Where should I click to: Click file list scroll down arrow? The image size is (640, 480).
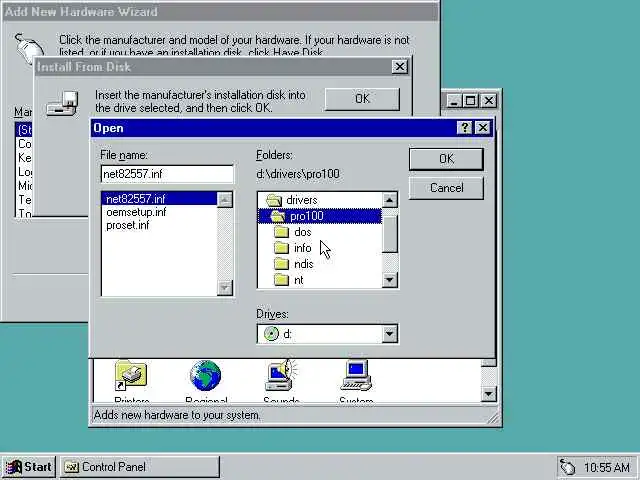tap(225, 288)
